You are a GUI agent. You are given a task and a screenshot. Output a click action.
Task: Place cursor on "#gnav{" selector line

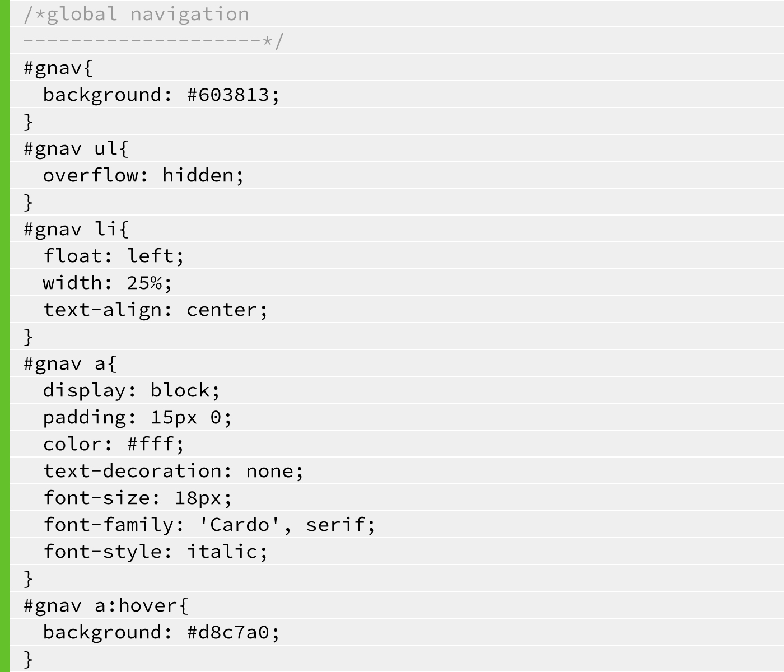pos(58,68)
